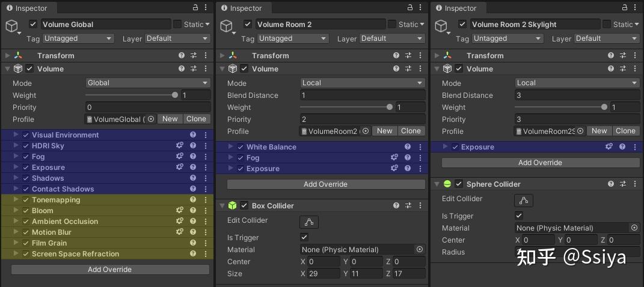Uncheck the Film Grain override

pyautogui.click(x=26, y=243)
